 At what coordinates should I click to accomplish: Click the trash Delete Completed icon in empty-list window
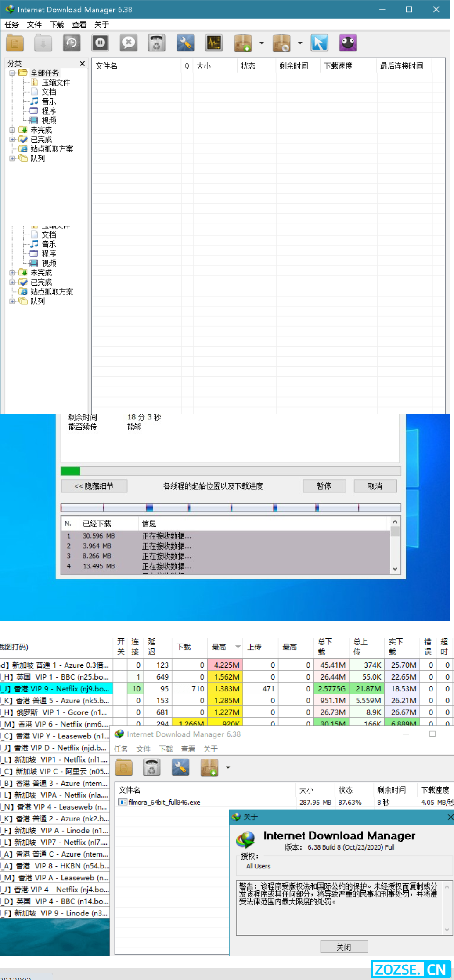pyautogui.click(x=157, y=43)
